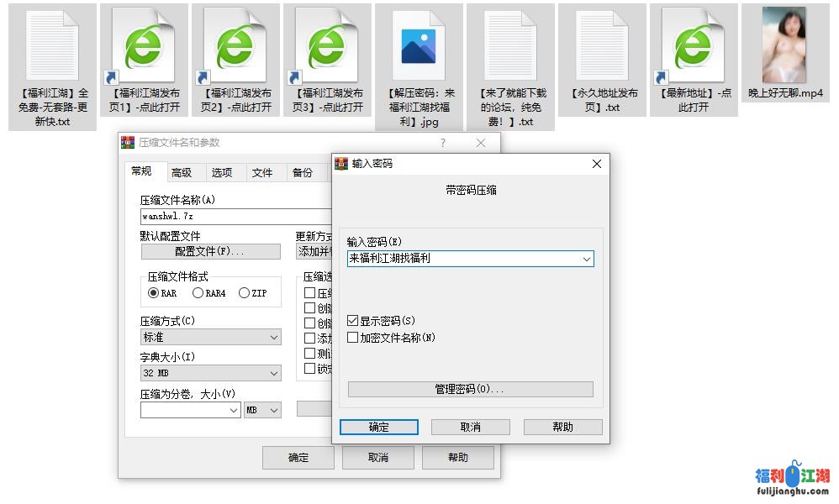
Task: Switch to the 高级 tab
Action: [x=182, y=171]
